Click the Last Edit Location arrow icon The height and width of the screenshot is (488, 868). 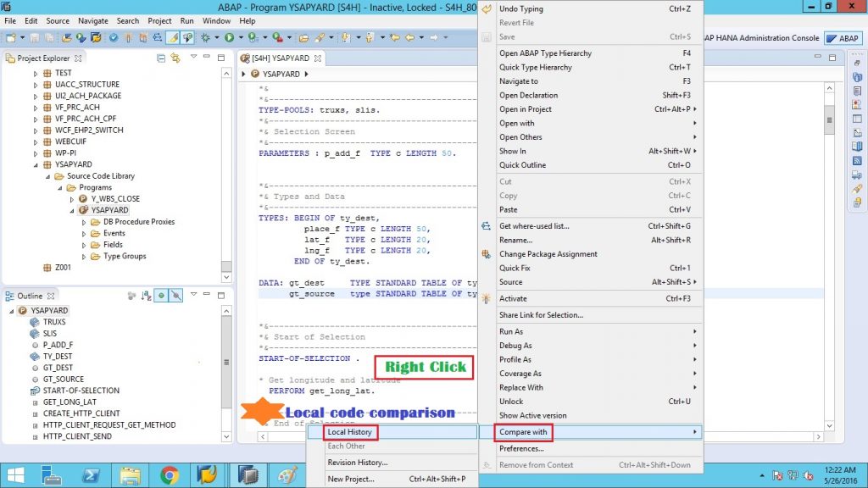pos(395,37)
